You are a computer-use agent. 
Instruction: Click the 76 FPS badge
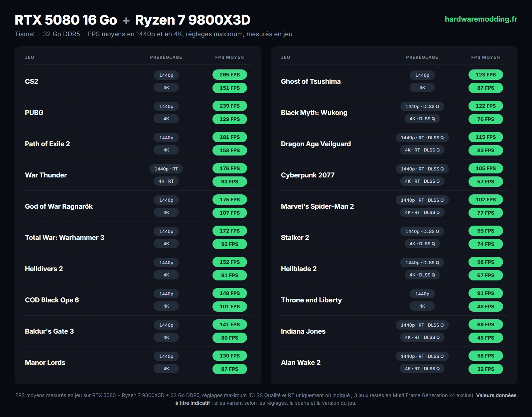click(x=486, y=119)
